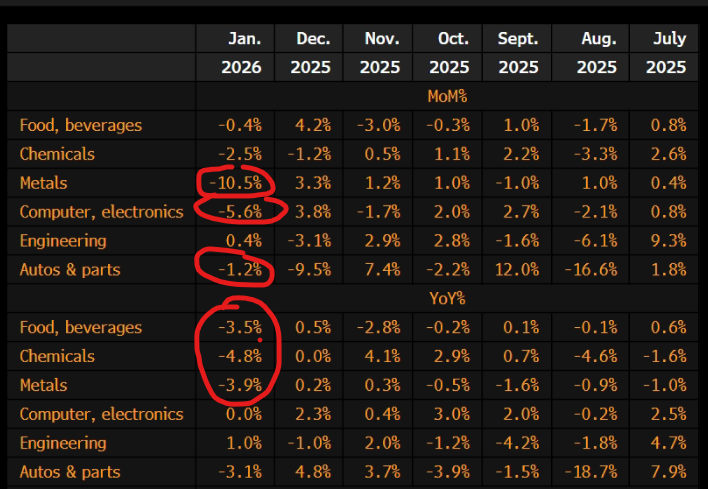Viewport: 708px width, 489px height.
Task: Select Food, beverages MoM Aug. value "-1.7%"
Action: tap(596, 125)
